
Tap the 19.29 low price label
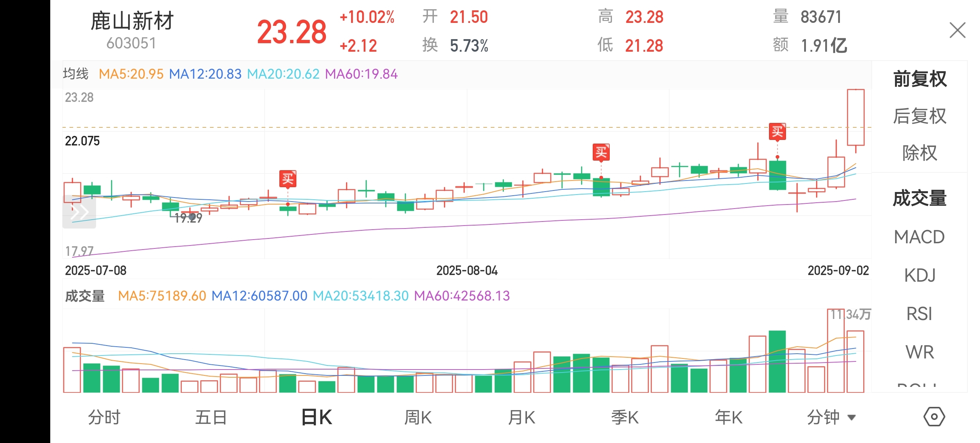188,218
